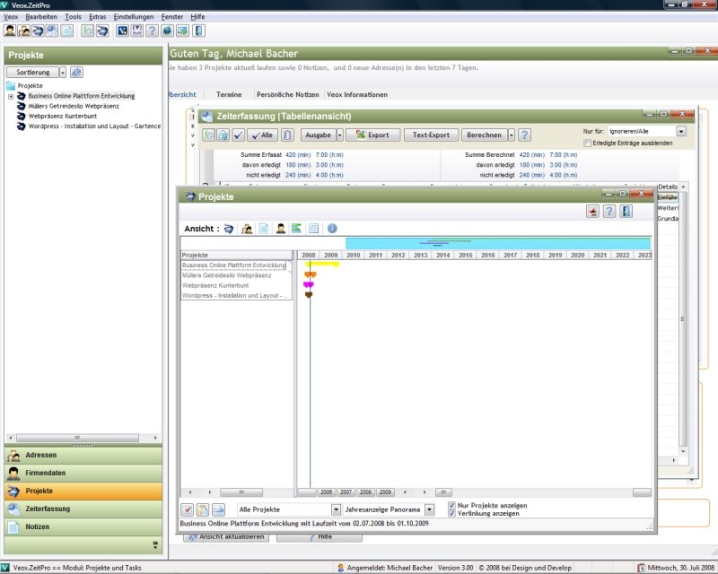The image size is (718, 574).
Task: Open the 'Jahresanzeige Panorama' dropdown
Action: click(429, 510)
